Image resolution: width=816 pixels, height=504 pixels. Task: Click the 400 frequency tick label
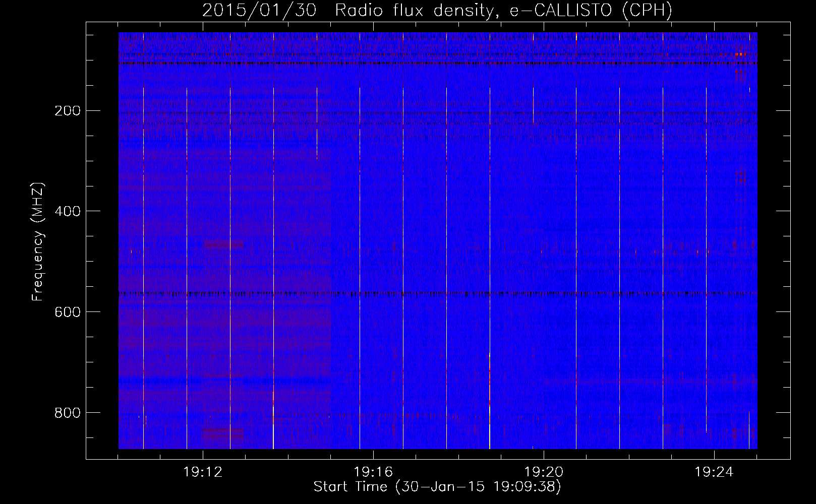pos(67,211)
